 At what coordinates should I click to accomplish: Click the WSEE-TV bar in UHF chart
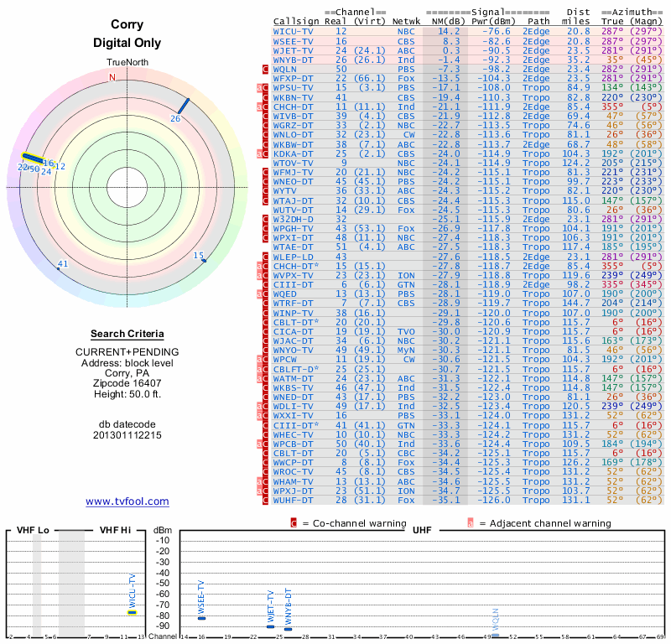coord(201,618)
